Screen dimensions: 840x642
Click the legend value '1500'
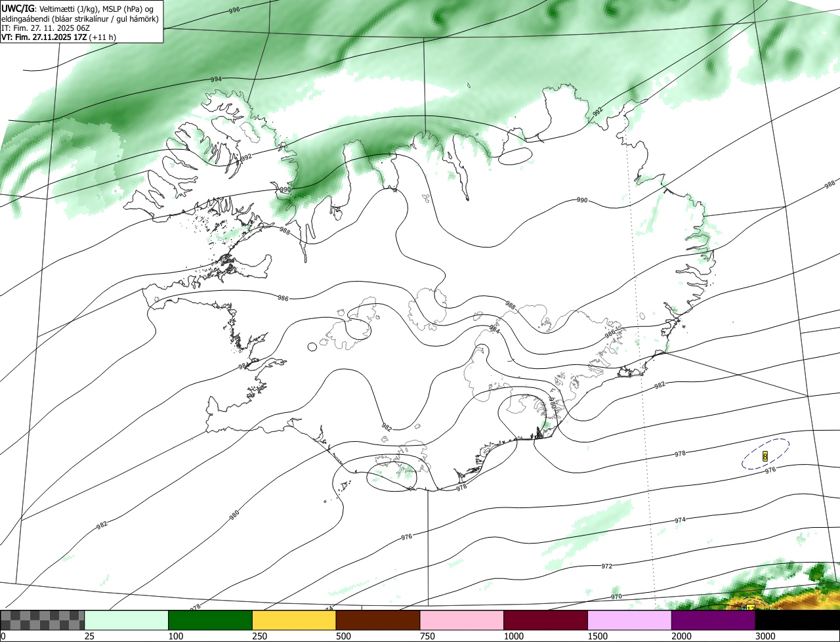[x=598, y=636]
